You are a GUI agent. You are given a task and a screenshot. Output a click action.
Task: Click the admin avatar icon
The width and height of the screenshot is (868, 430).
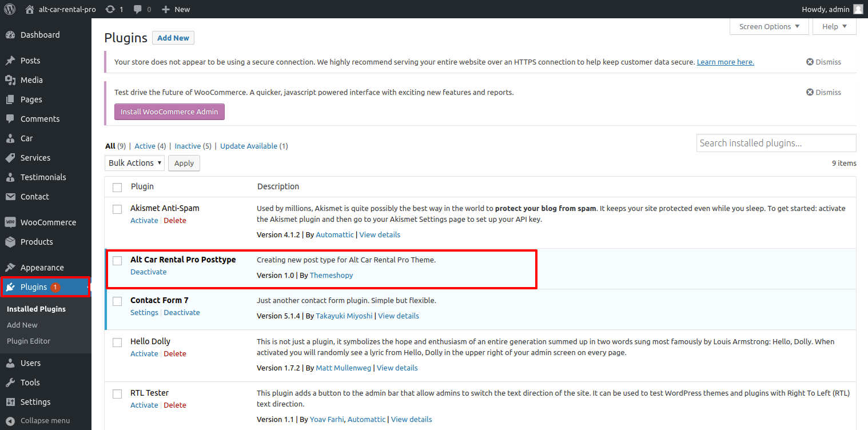click(x=858, y=9)
